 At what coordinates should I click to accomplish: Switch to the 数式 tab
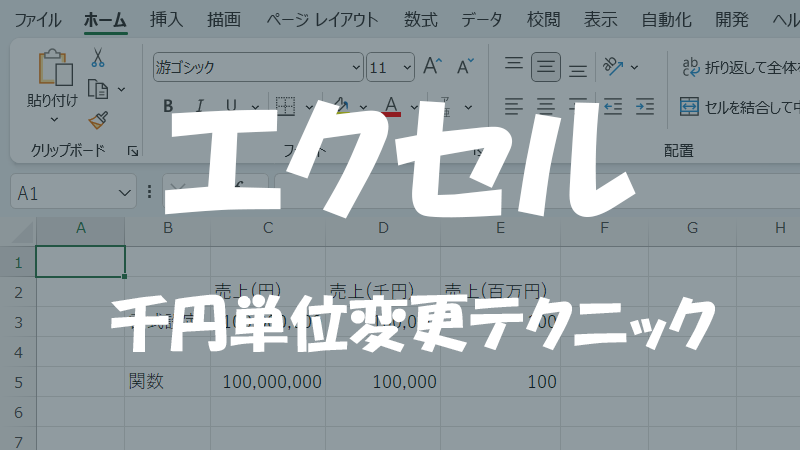pyautogui.click(x=421, y=19)
